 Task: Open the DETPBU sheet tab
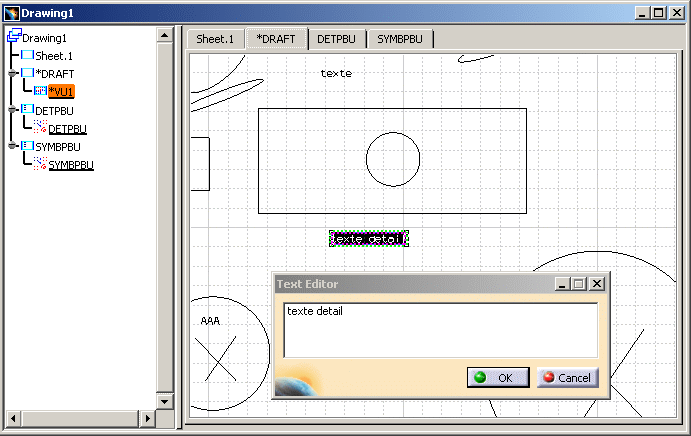(x=337, y=39)
